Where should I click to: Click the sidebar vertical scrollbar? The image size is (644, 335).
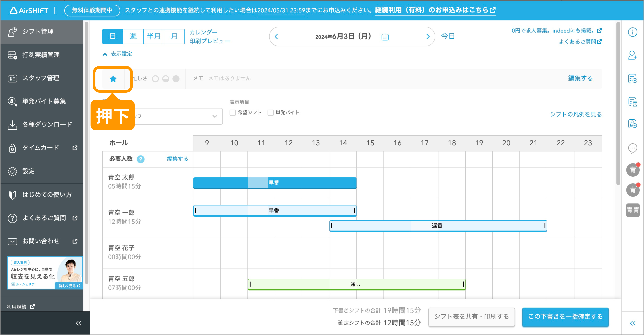pyautogui.click(x=86, y=153)
